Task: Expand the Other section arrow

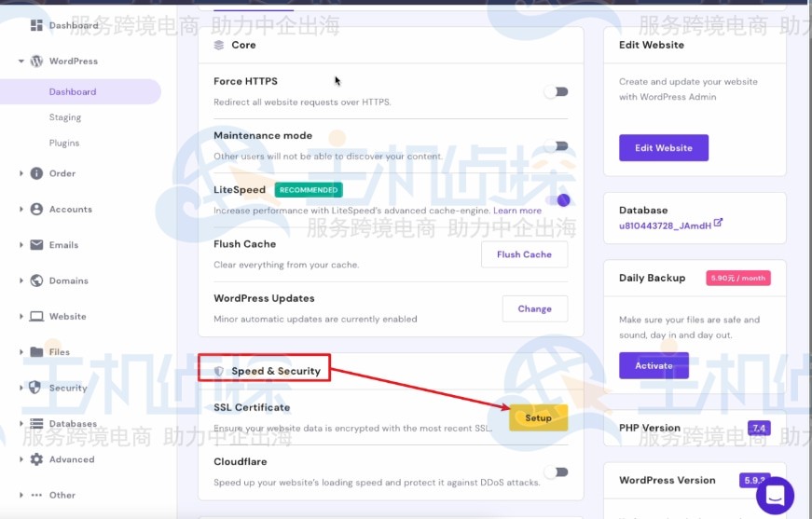Action: pos(21,495)
